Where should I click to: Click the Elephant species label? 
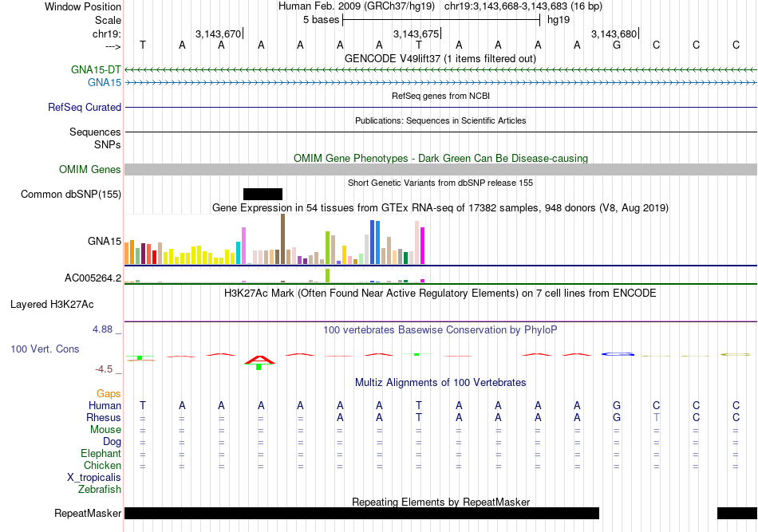101,453
